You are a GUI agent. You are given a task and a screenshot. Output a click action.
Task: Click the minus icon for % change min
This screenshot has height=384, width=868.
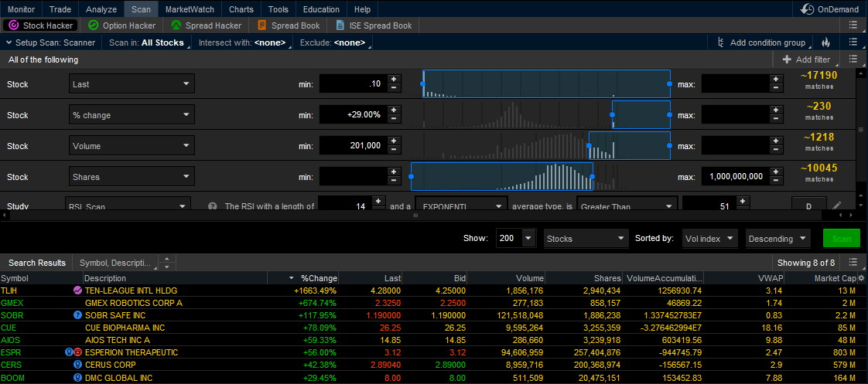(393, 118)
